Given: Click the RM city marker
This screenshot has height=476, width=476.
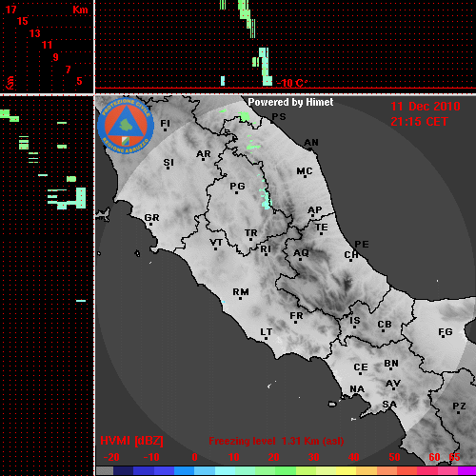Looking at the screenshot, I should [240, 298].
